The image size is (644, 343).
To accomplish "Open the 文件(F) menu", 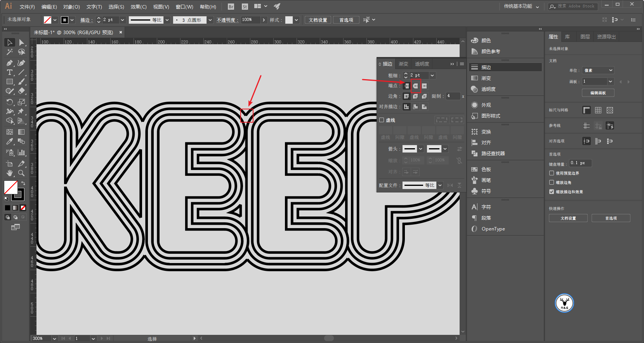I will pyautogui.click(x=27, y=7).
